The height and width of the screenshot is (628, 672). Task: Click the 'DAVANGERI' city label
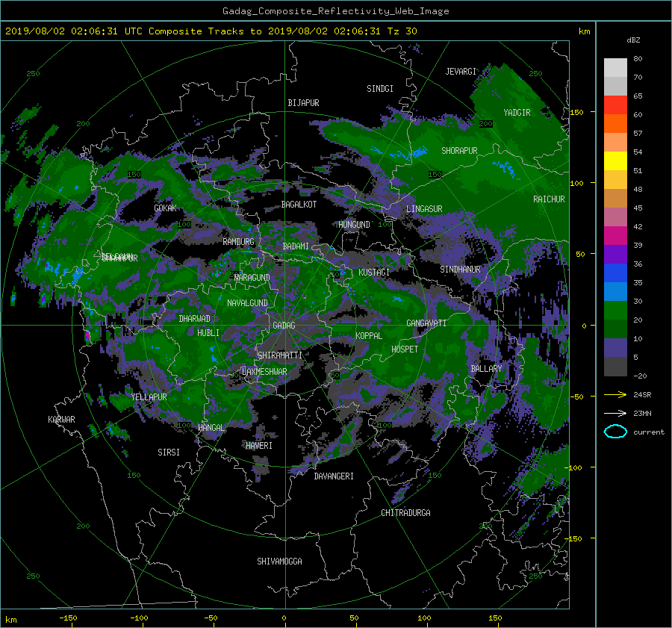pyautogui.click(x=334, y=476)
